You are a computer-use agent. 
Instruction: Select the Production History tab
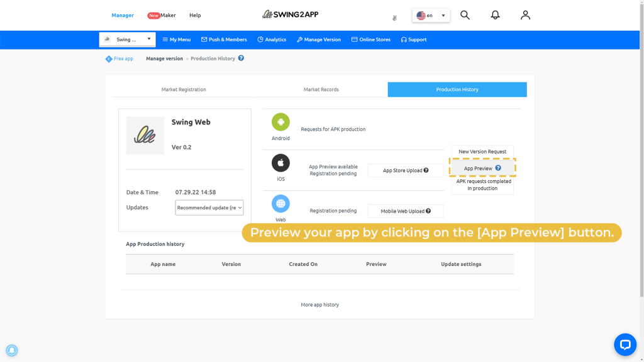tap(457, 89)
